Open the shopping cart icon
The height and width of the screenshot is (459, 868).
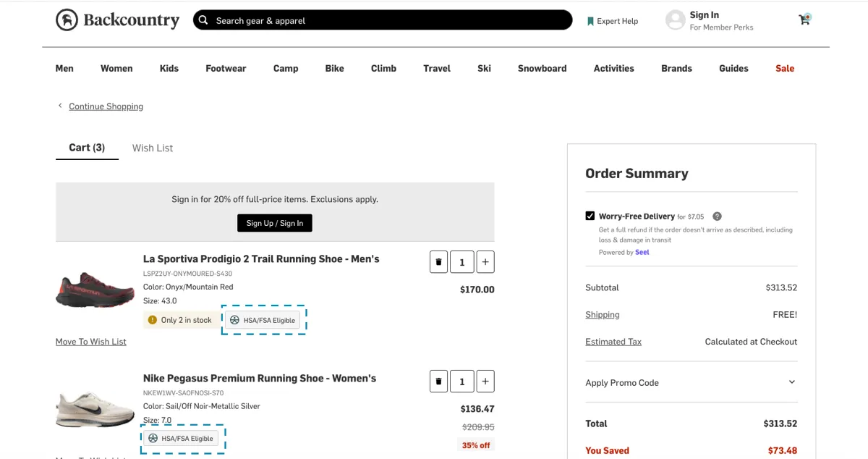coord(804,20)
